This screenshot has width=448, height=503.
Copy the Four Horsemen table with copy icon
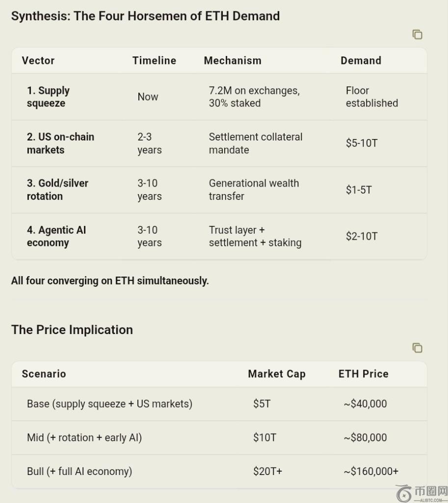click(417, 34)
